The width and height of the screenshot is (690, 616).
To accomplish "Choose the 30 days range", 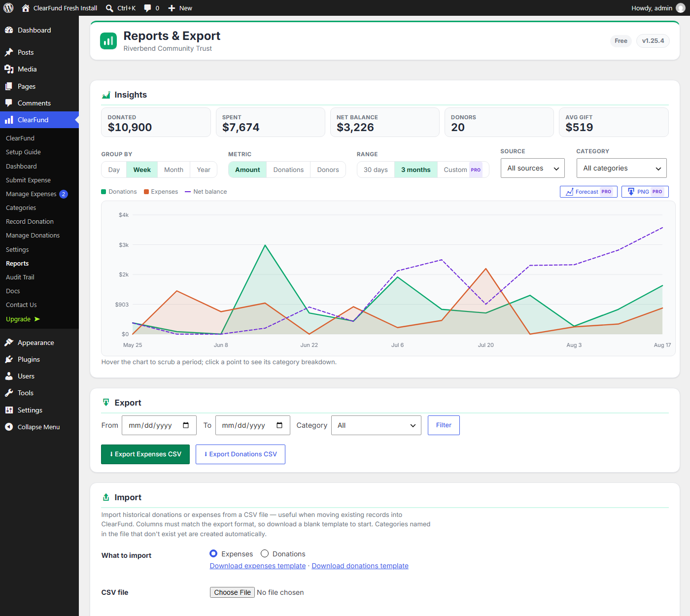I will (x=376, y=170).
